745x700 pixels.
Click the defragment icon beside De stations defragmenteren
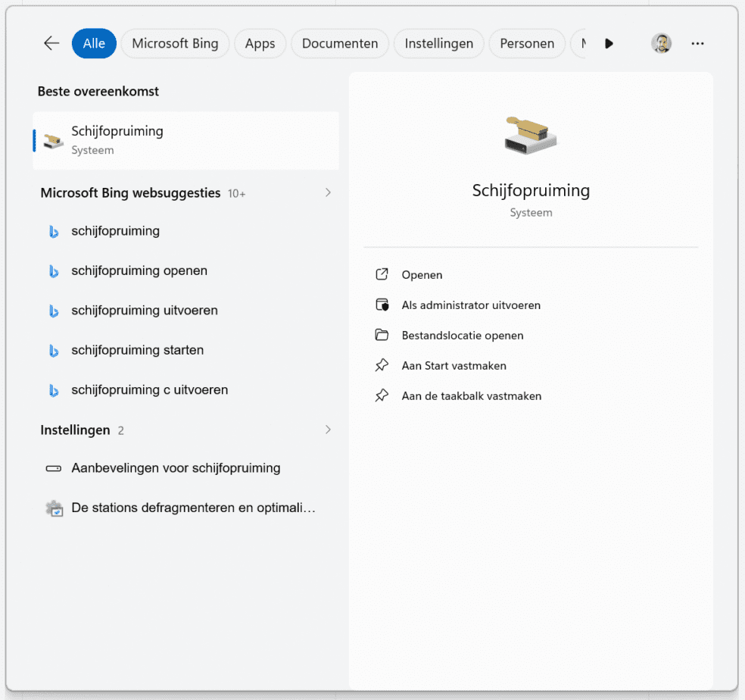[55, 508]
